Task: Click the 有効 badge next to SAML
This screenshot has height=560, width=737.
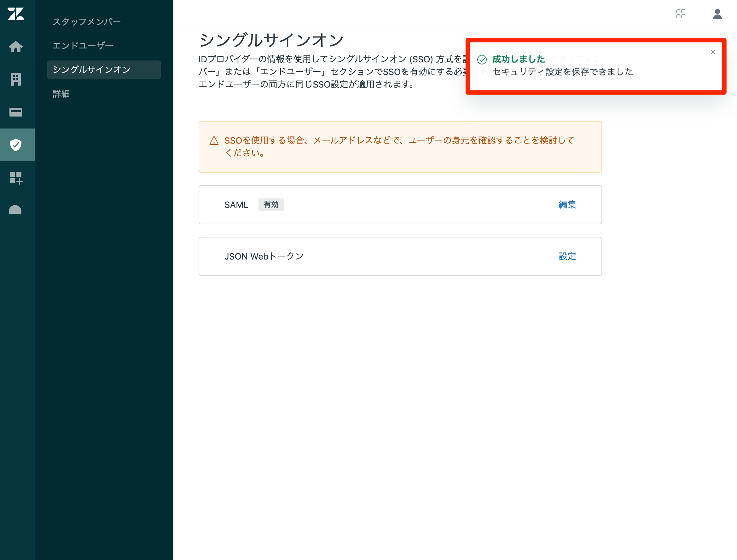Action: pyautogui.click(x=271, y=205)
